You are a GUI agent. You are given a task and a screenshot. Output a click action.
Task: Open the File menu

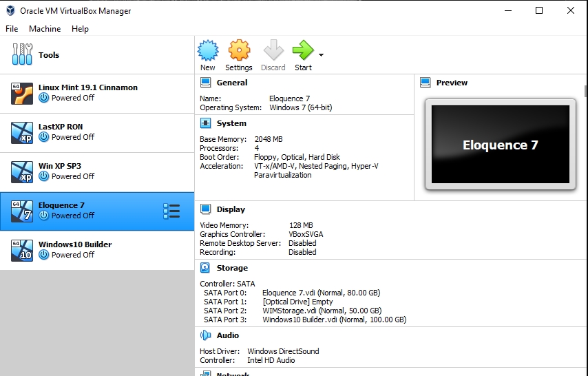(x=12, y=29)
